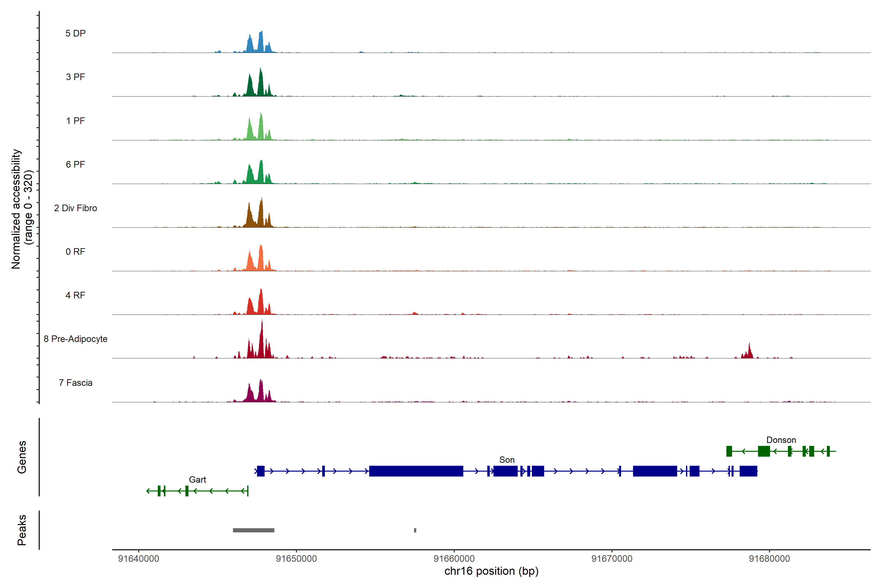Click the 7 Fascia track label
This screenshot has height=588, width=882.
coord(75,383)
